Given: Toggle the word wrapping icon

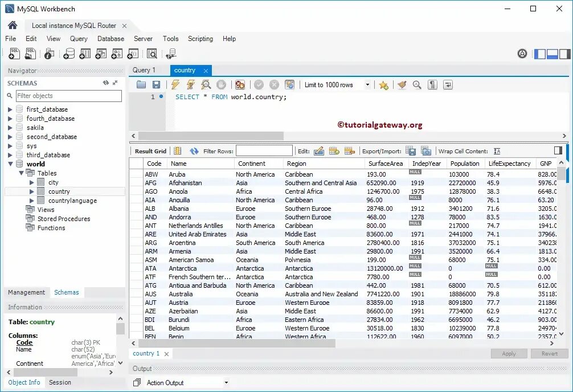Looking at the screenshot, I should point(448,85).
